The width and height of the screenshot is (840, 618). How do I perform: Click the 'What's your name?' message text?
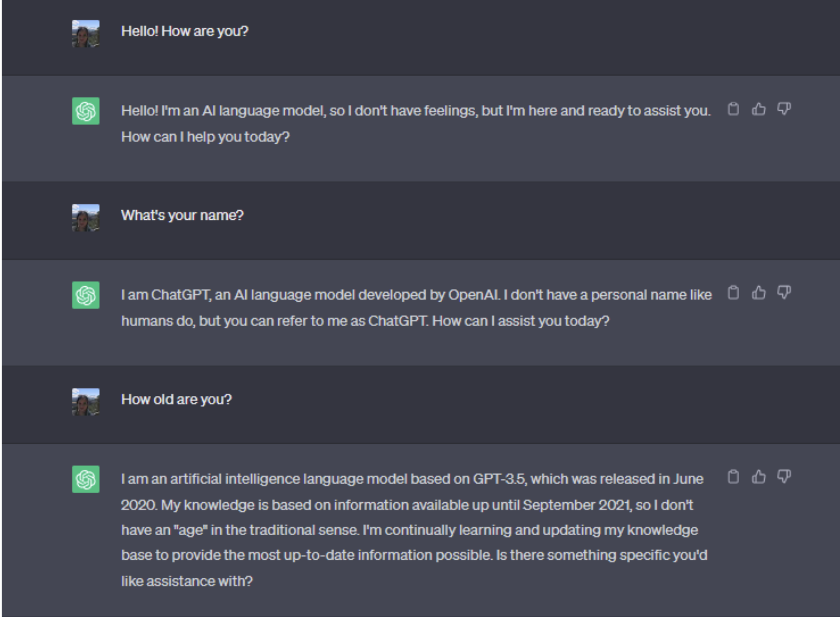(x=182, y=215)
